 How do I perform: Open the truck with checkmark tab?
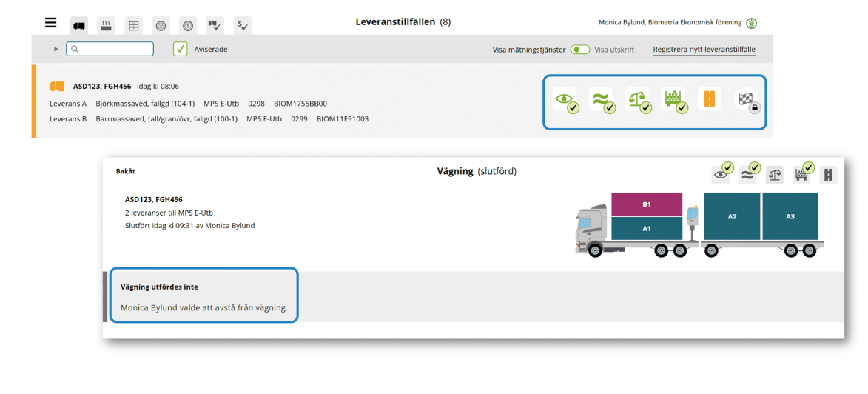point(215,25)
